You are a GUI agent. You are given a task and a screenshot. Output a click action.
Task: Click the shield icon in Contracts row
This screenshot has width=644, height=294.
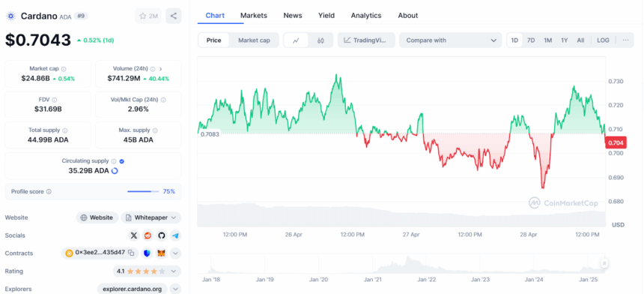pos(148,253)
